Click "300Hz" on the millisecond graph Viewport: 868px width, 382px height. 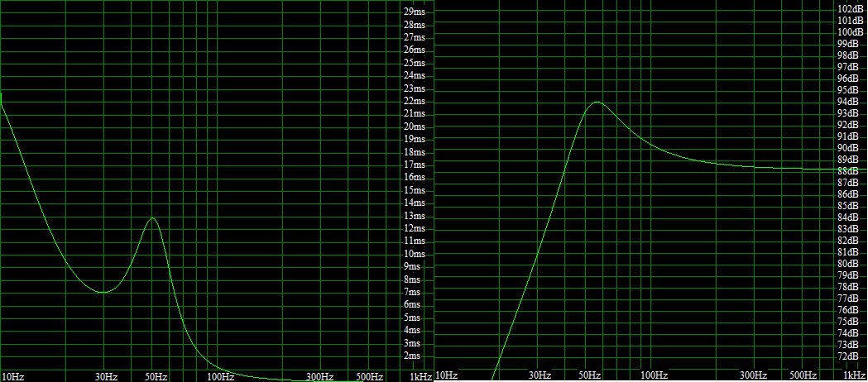[320, 377]
